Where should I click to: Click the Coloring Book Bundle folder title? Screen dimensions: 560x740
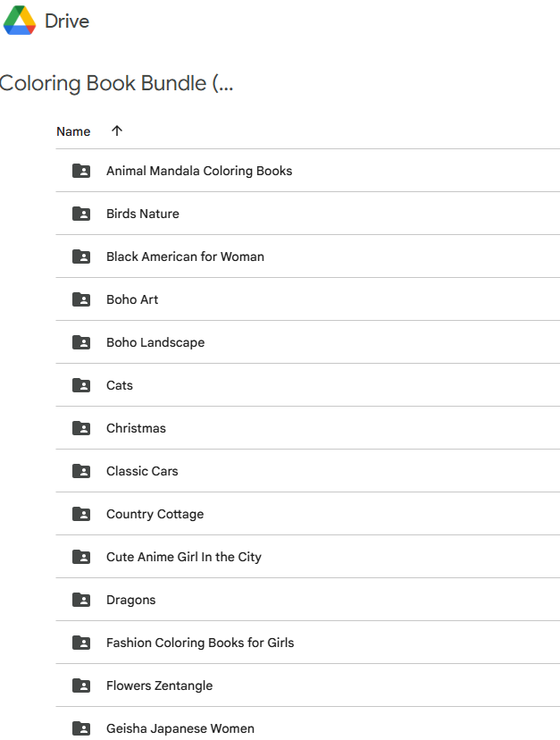[116, 84]
